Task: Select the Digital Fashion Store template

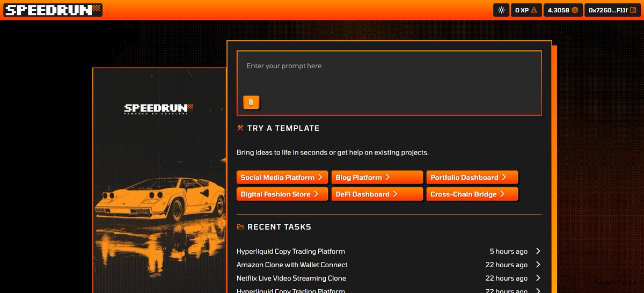Action: point(282,194)
